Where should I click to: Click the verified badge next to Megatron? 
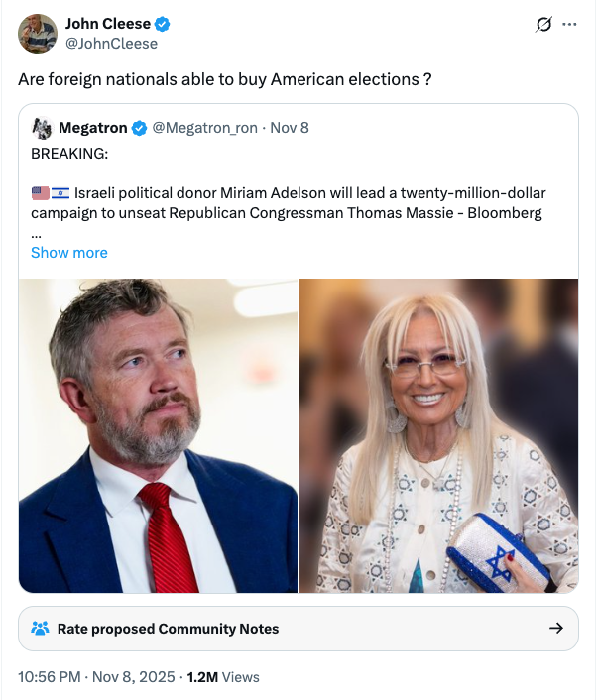[x=140, y=128]
